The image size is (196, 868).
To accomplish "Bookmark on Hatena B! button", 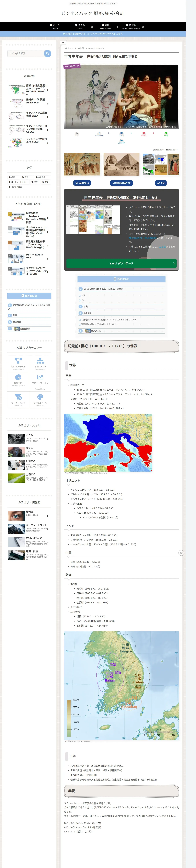I will click(x=122, y=134).
